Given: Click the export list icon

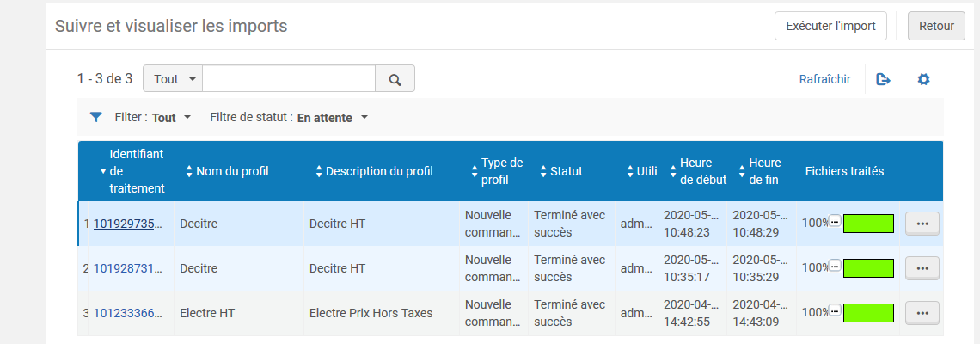Looking at the screenshot, I should coord(883,79).
